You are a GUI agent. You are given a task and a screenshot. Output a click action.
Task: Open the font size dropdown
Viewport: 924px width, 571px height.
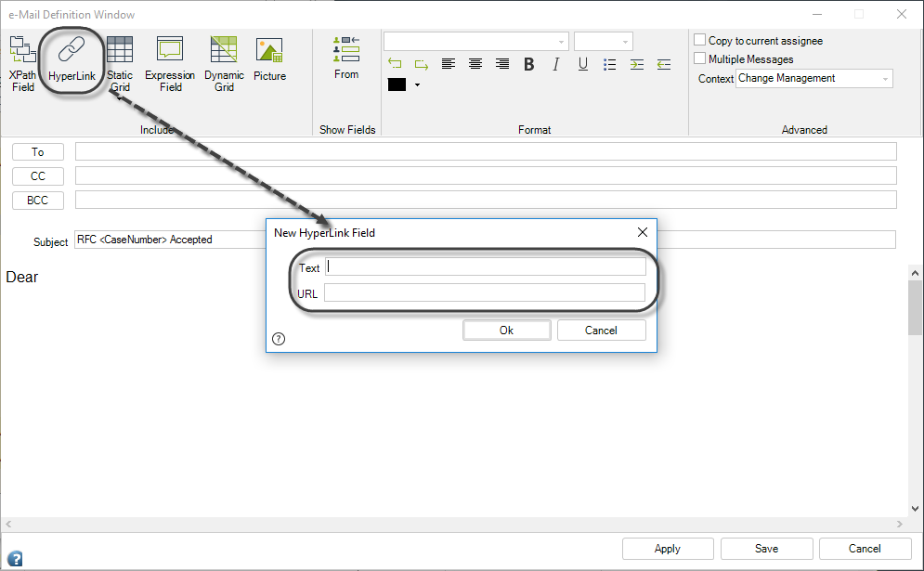(625, 42)
